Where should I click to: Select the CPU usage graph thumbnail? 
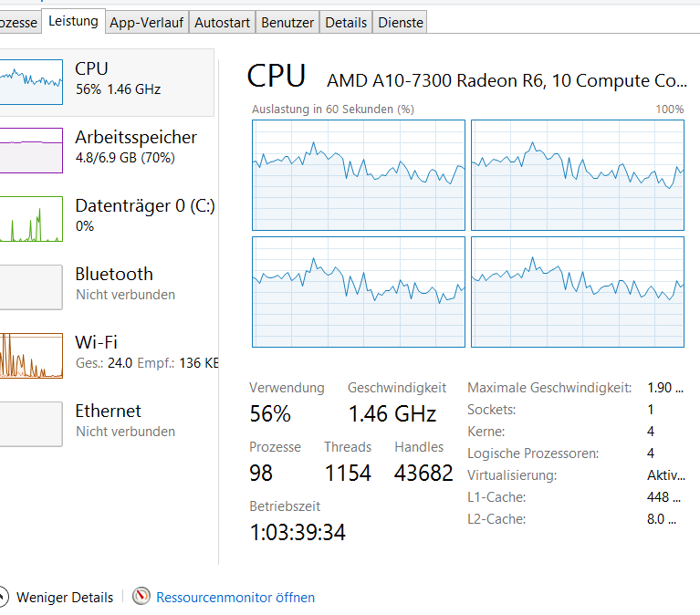coord(31,82)
